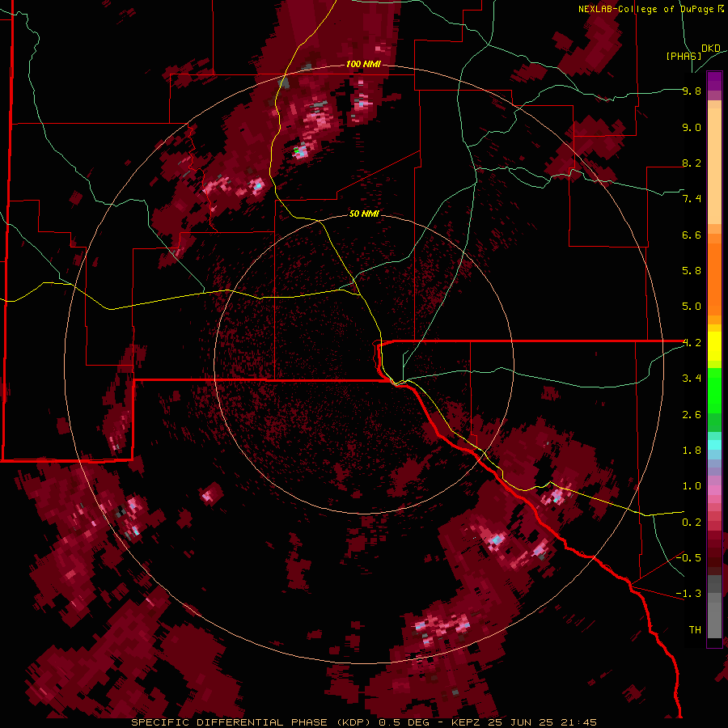Select the 2.6 scale value
The height and width of the screenshot is (728, 728).
click(692, 415)
